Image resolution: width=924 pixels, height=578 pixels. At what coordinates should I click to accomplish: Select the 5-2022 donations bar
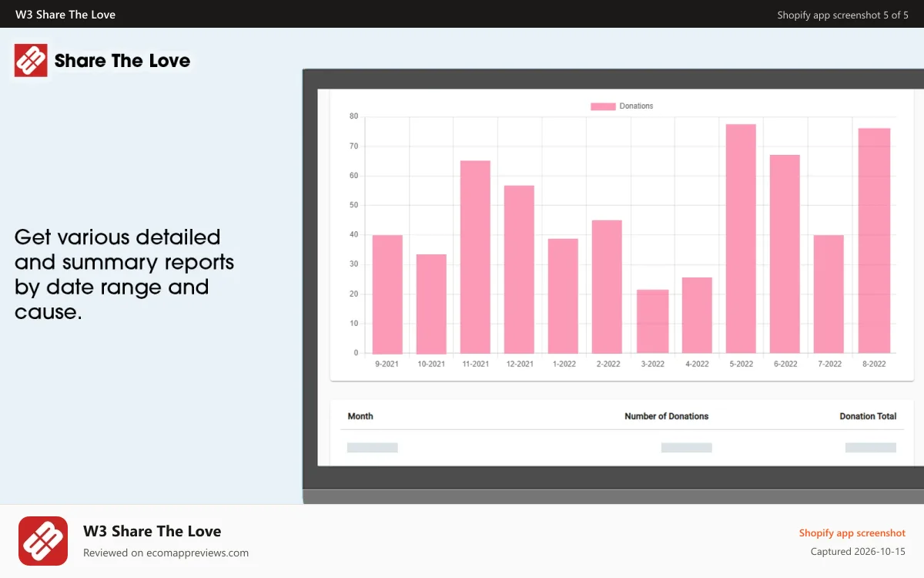[x=741, y=239]
